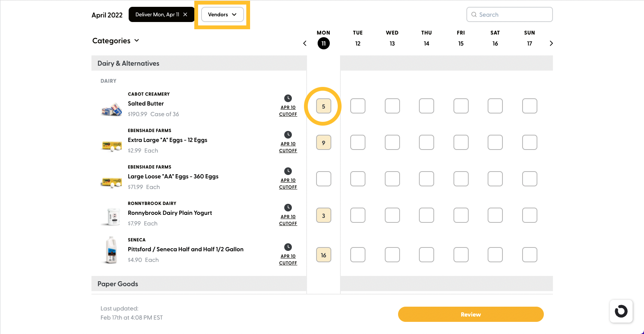Click Friday quantity box for Extra Large Eggs
644x334 pixels.
point(461,142)
